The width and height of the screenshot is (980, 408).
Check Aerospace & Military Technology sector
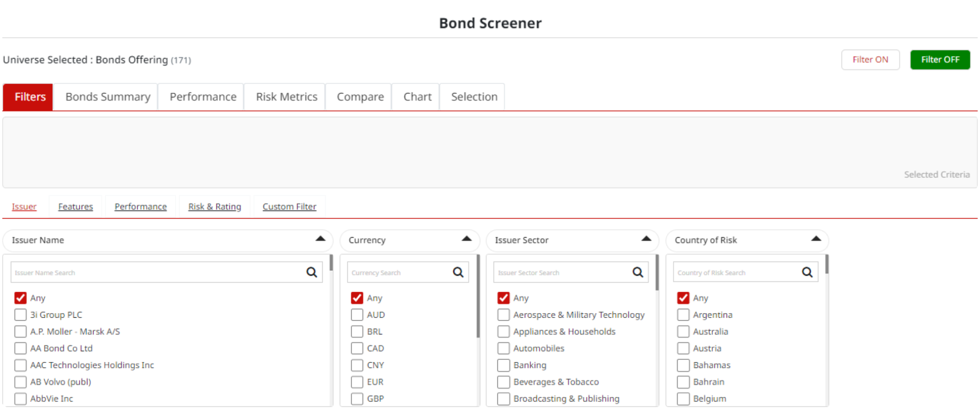pos(503,315)
